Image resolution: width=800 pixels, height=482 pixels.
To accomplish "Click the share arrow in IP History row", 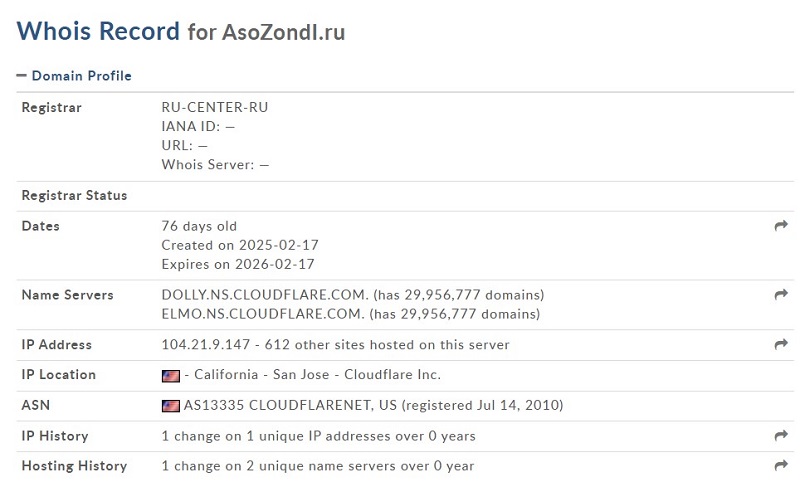I will [781, 435].
